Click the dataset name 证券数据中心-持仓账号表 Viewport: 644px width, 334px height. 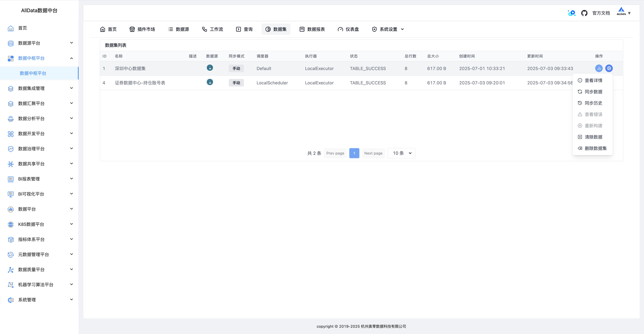pos(140,83)
